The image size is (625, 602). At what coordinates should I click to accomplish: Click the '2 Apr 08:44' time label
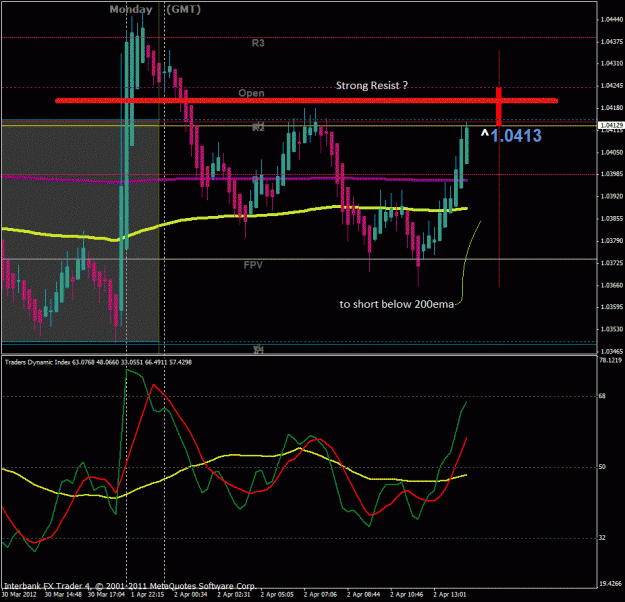363,594
